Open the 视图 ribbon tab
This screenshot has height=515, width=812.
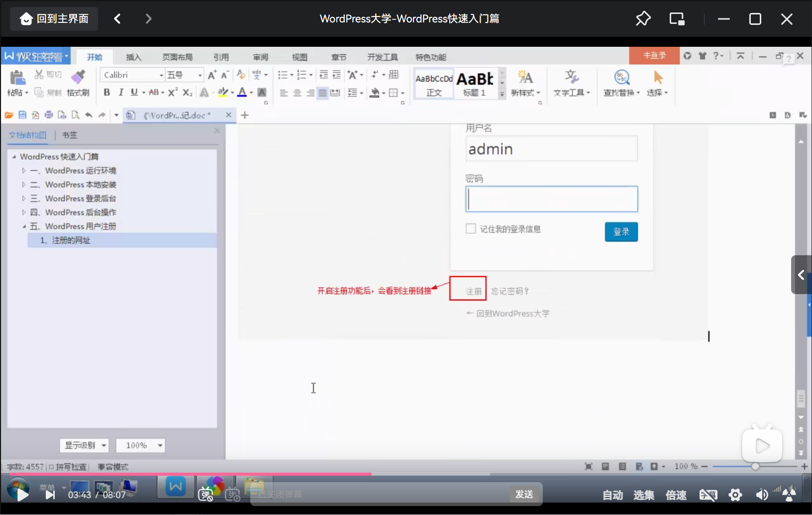pos(300,57)
